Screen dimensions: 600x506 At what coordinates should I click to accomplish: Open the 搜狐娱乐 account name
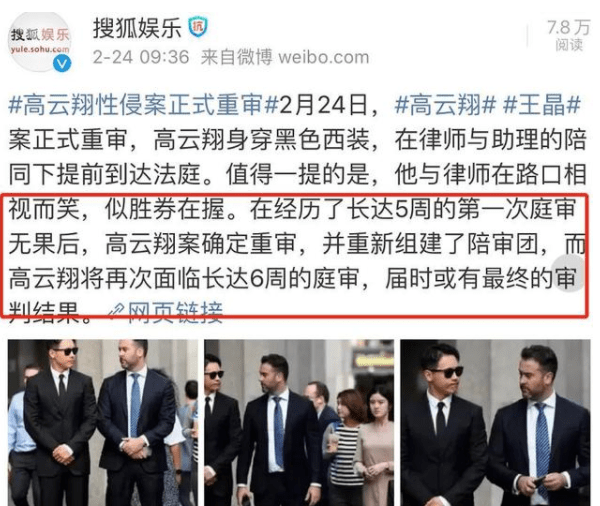(x=137, y=28)
